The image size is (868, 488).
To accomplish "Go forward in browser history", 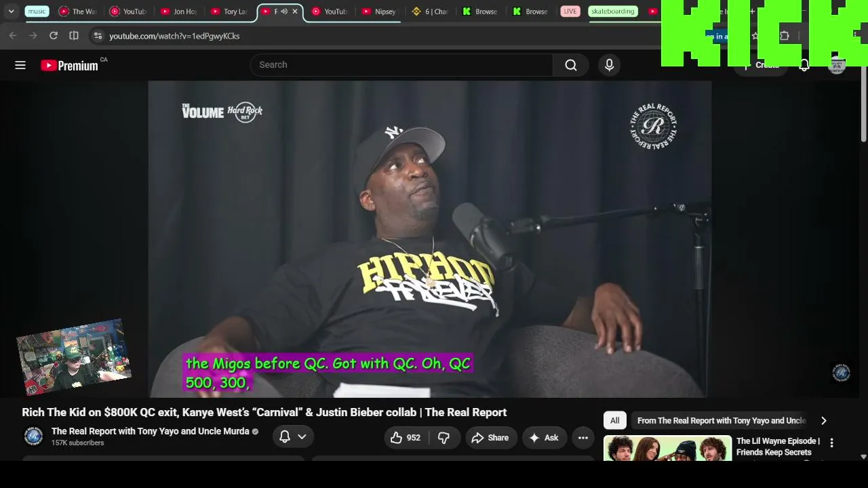I will coord(33,36).
